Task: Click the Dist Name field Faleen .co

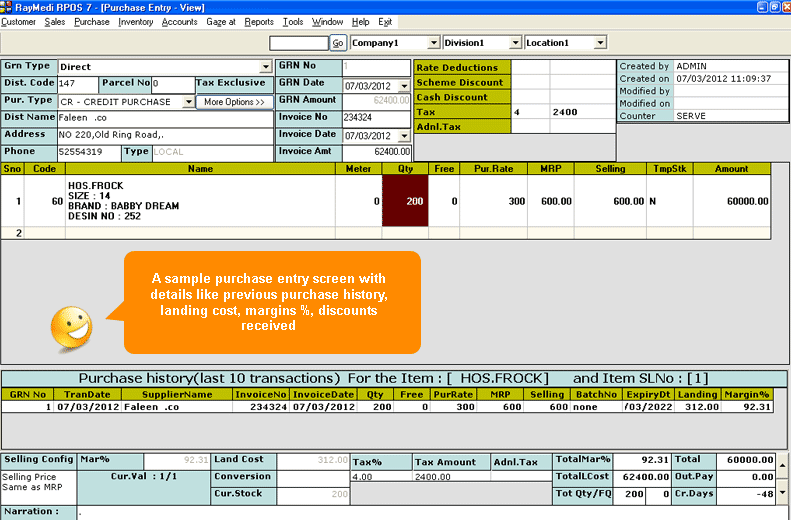Action: click(165, 118)
